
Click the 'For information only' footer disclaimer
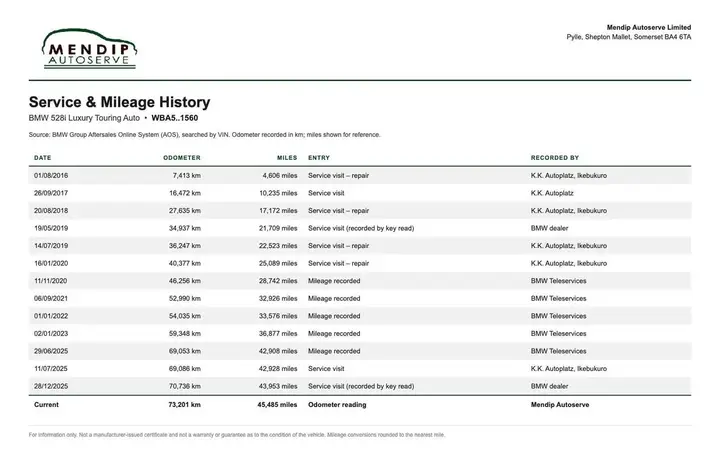tap(237, 435)
